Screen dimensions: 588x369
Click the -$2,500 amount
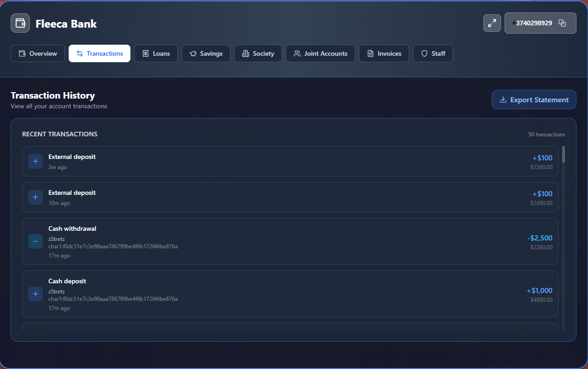(x=540, y=238)
